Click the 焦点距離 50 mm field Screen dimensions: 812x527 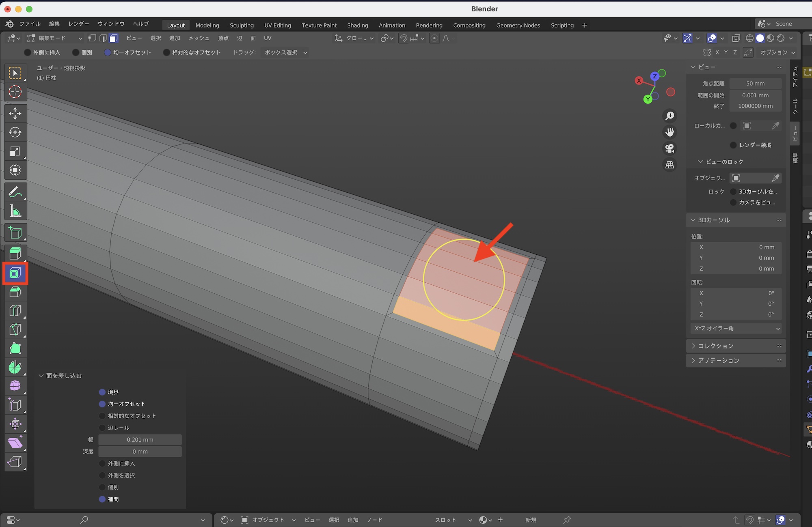tap(755, 84)
